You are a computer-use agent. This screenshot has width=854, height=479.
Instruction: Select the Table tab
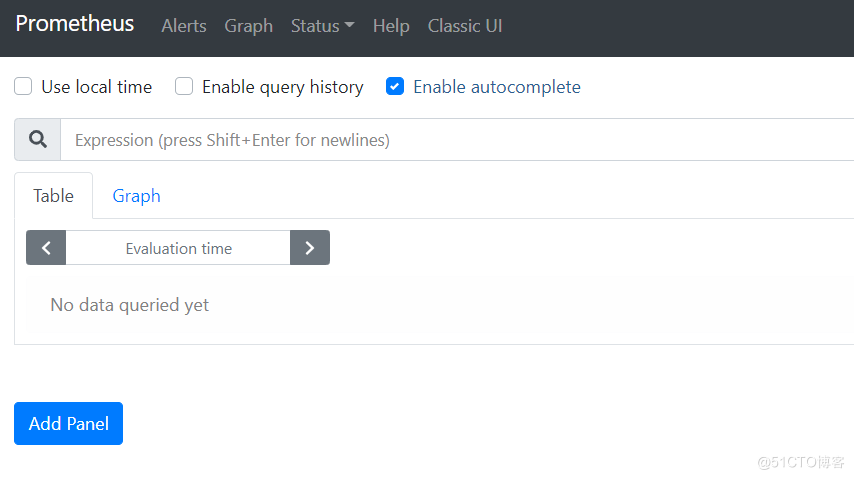point(53,196)
